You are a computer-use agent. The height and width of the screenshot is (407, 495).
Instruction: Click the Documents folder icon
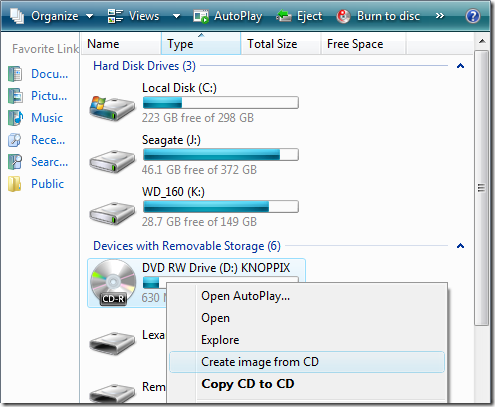(x=15, y=74)
